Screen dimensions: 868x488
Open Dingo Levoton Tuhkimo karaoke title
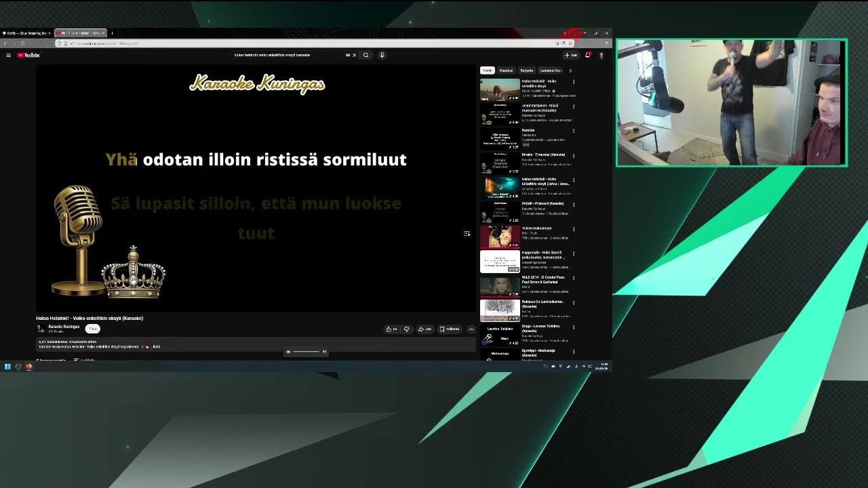click(x=541, y=328)
